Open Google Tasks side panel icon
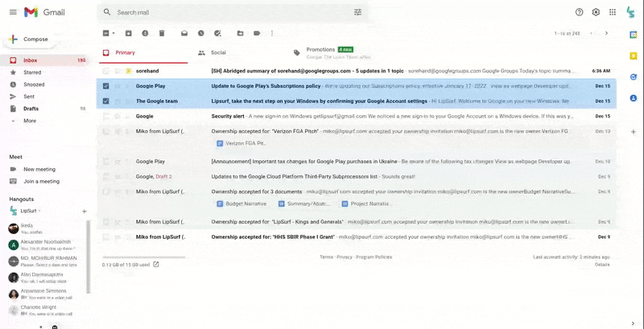Viewport: 644px width, 329px height. click(x=634, y=76)
